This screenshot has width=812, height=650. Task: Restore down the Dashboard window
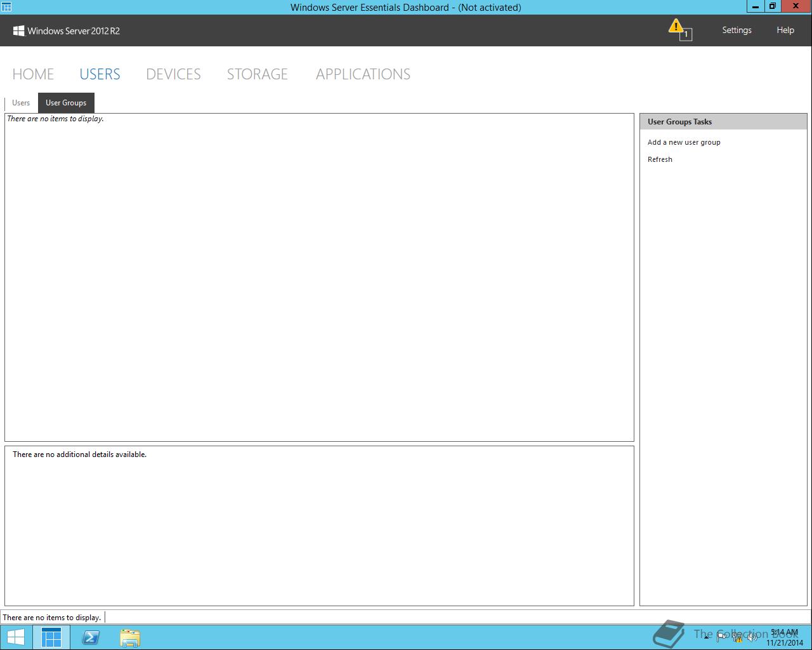click(x=772, y=6)
